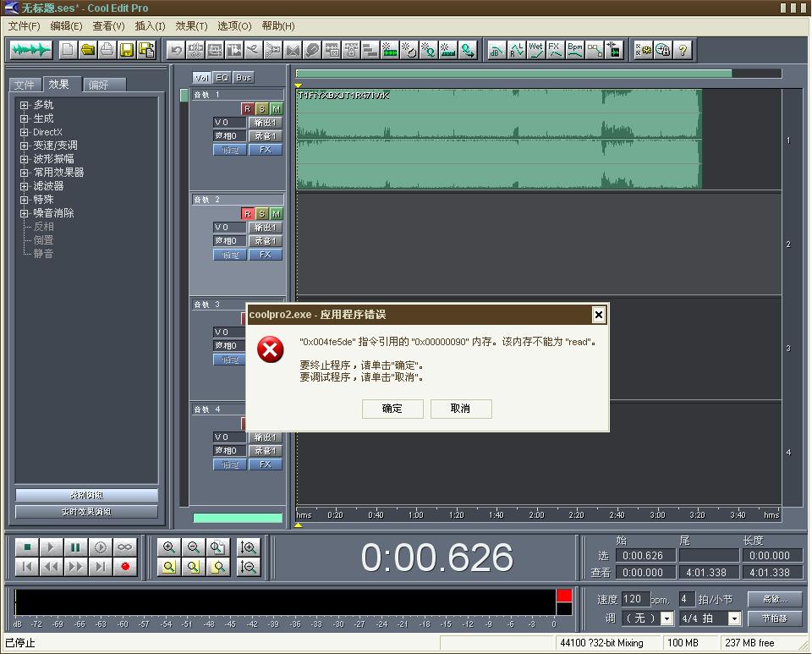Expand the 多轨 effects tree node
Image resolution: width=812 pixels, height=654 pixels.
(x=24, y=105)
